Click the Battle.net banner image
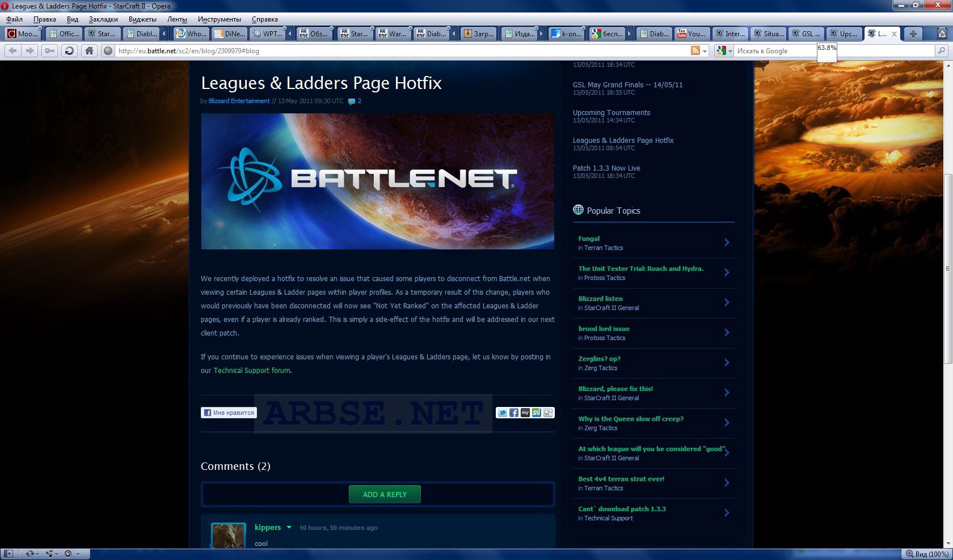Viewport: 953px width, 560px height. point(378,181)
